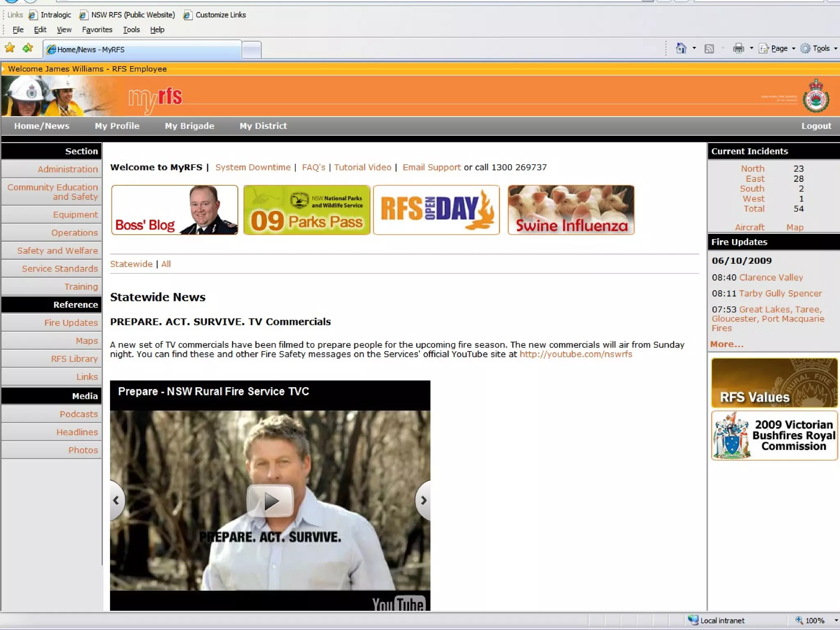The height and width of the screenshot is (630, 840).
Task: Click the Favorites Center star icon
Action: coord(10,48)
